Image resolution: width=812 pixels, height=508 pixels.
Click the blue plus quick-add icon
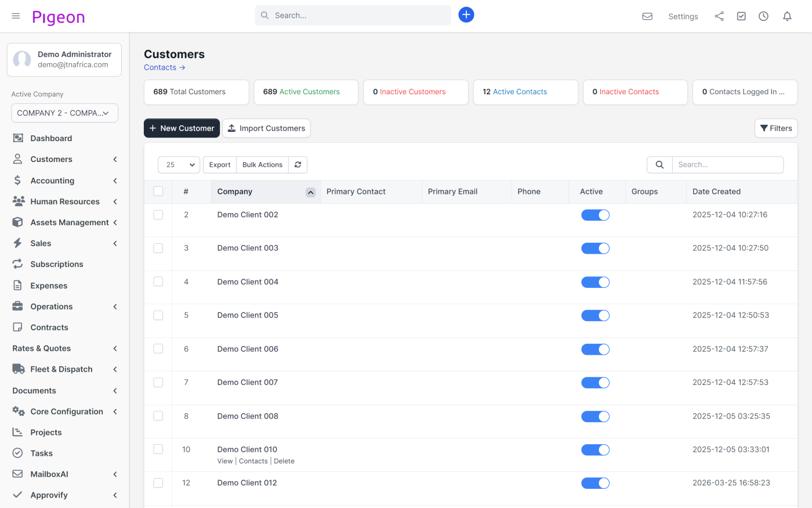click(x=466, y=15)
